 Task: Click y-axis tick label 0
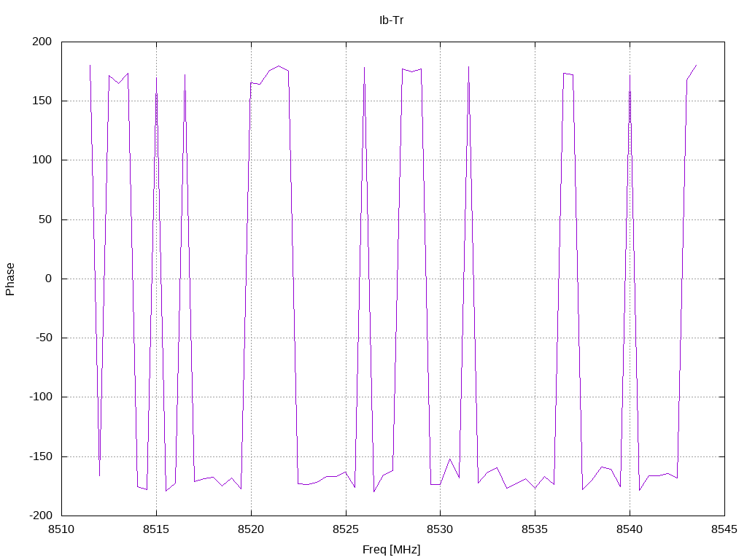pos(49,279)
